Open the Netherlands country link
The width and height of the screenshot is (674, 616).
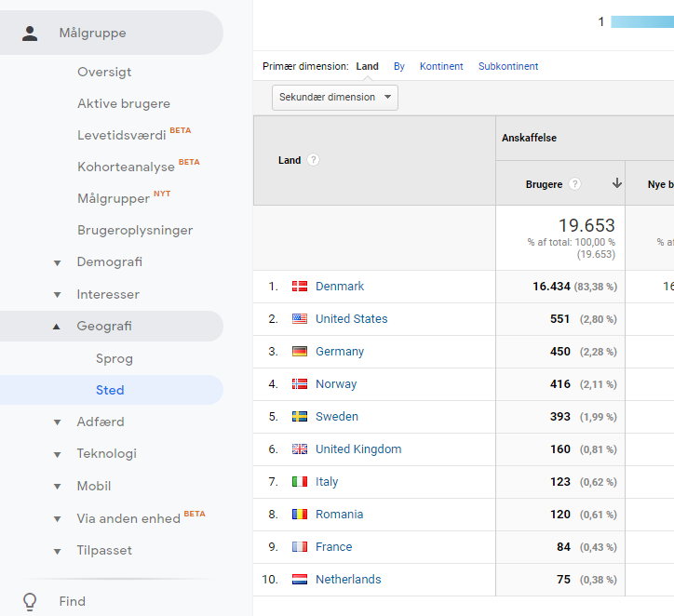click(x=348, y=580)
